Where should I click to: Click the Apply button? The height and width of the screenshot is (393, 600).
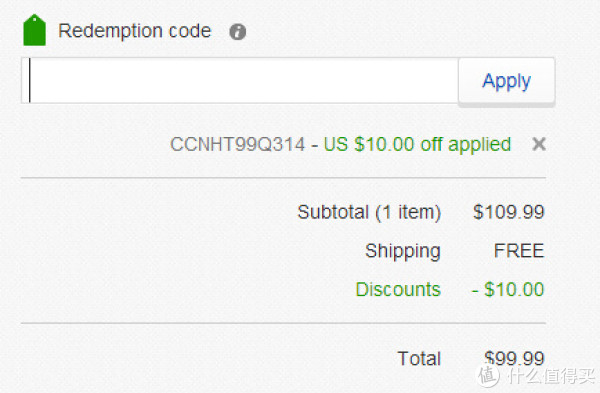(506, 81)
